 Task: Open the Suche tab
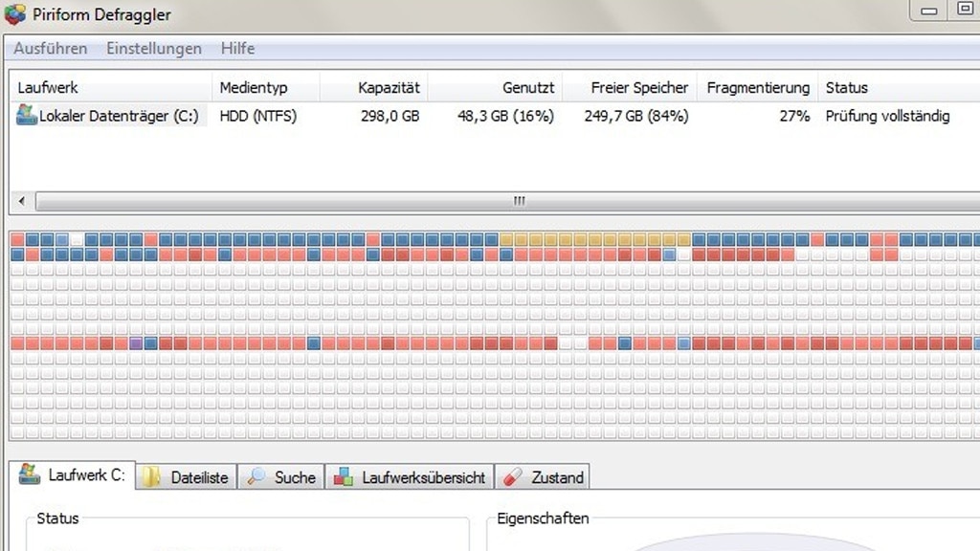coord(280,477)
